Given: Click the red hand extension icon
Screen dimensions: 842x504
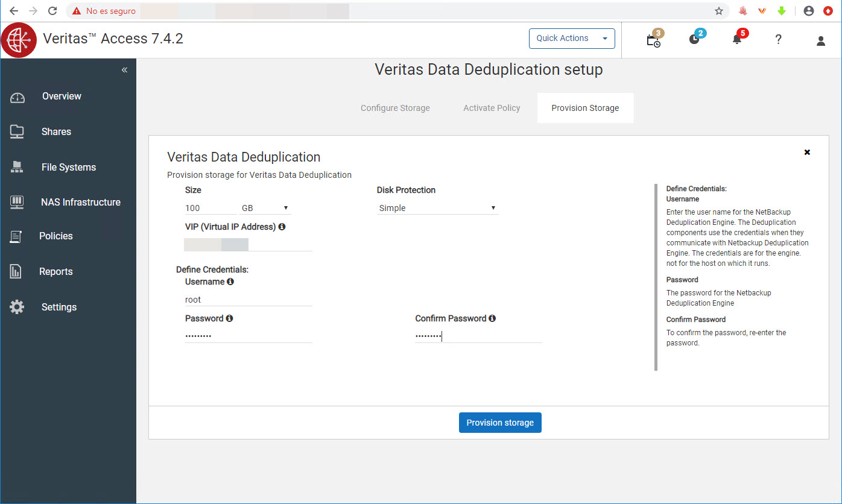Looking at the screenshot, I should [x=743, y=11].
